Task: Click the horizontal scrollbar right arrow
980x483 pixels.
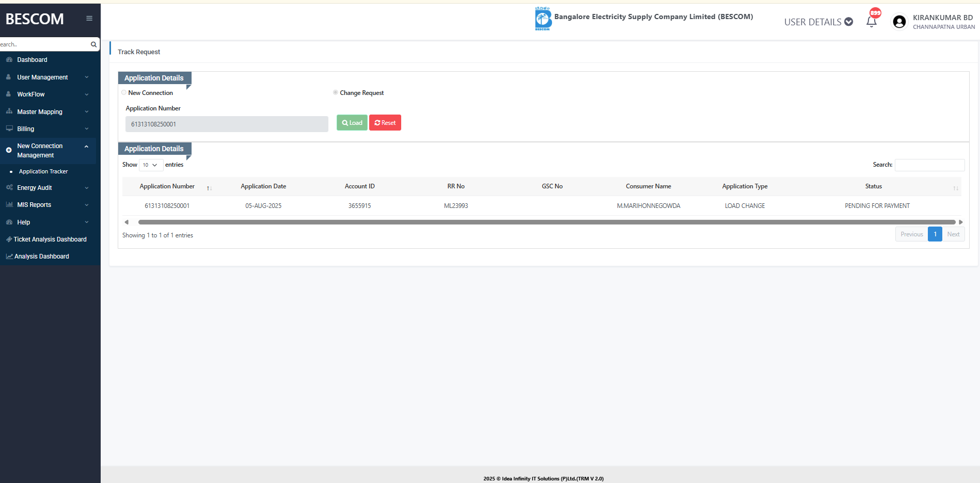Action: (960, 222)
